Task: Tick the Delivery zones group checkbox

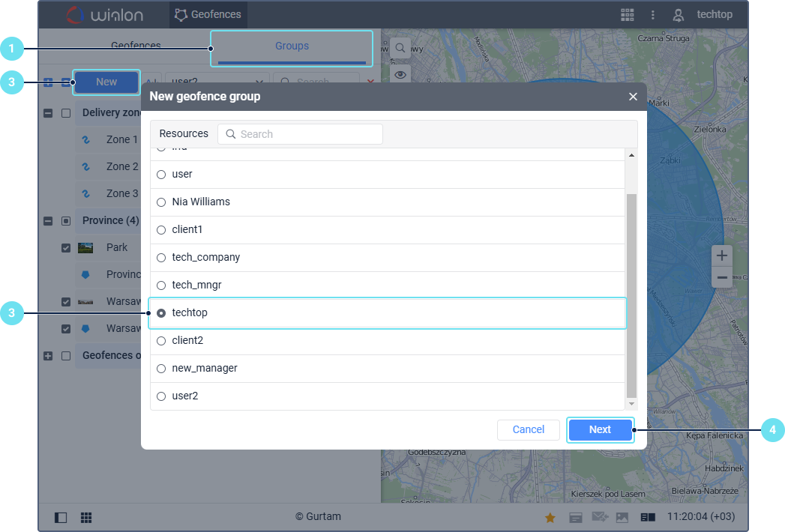Action: click(x=66, y=113)
